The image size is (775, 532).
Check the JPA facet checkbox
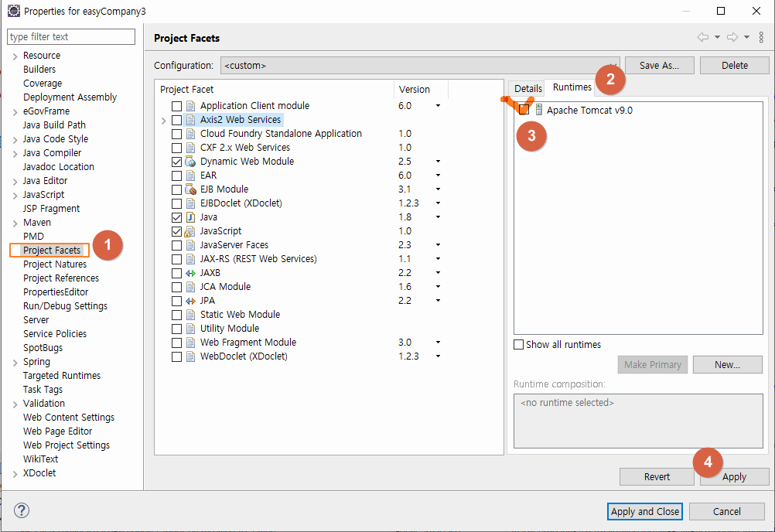(x=176, y=301)
